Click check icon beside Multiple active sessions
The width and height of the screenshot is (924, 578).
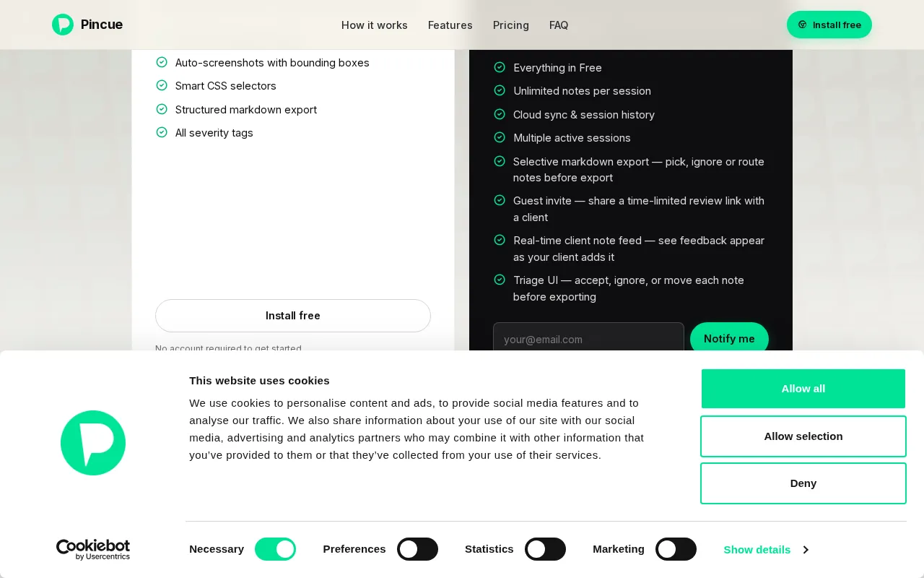coord(500,137)
